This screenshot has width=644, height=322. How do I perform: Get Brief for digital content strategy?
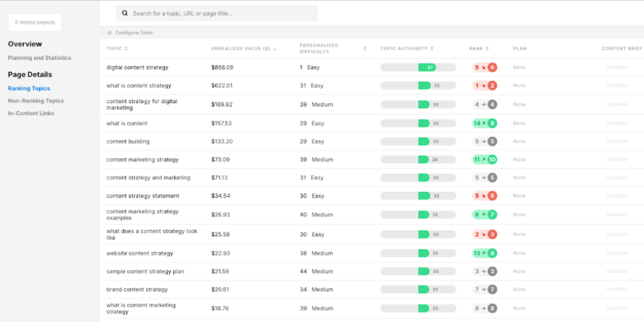point(617,67)
